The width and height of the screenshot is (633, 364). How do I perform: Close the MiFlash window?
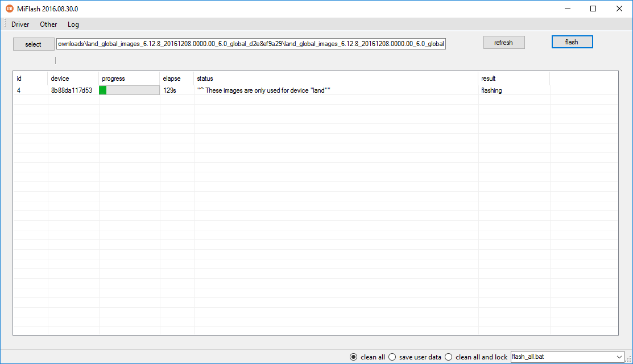click(x=619, y=9)
